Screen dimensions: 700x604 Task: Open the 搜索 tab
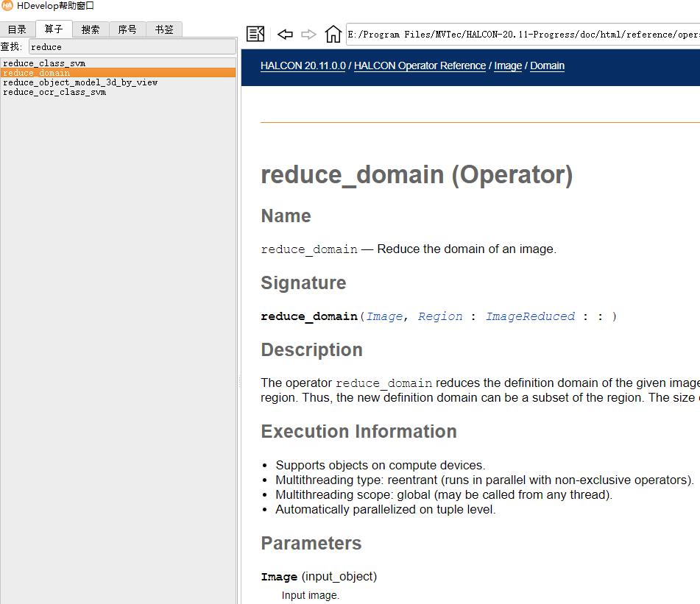click(91, 29)
